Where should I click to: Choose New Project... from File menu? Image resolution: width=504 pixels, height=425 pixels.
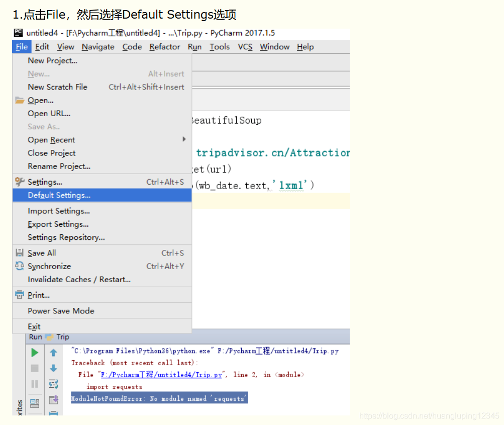click(102, 61)
